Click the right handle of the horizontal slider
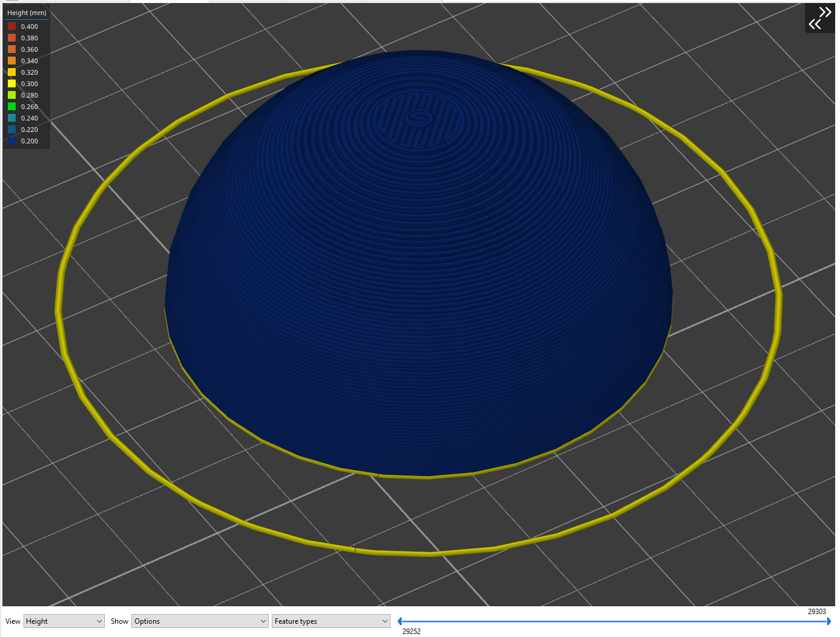Image resolution: width=840 pixels, height=637 pixels. [829, 621]
